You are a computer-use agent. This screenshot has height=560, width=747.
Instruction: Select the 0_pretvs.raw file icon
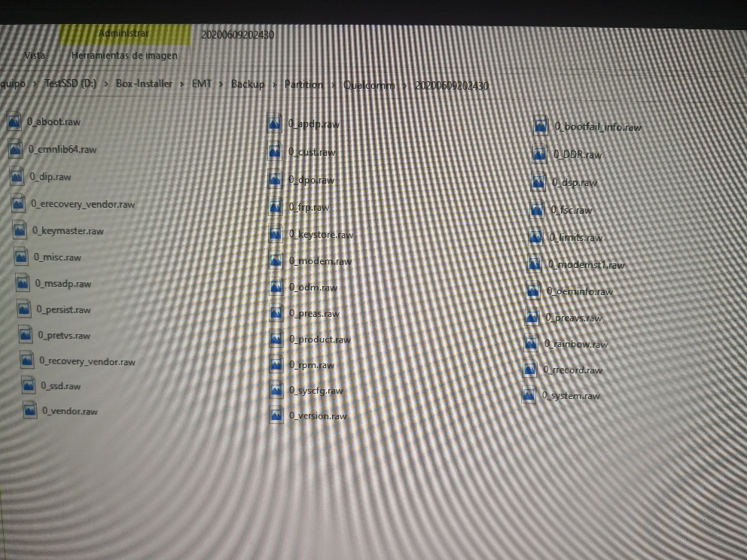pyautogui.click(x=26, y=335)
